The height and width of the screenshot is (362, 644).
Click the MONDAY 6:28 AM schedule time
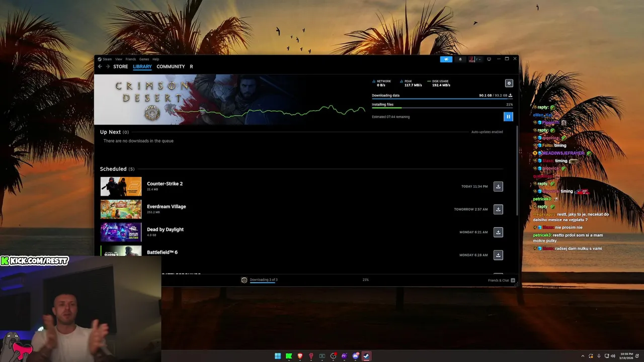click(x=473, y=255)
